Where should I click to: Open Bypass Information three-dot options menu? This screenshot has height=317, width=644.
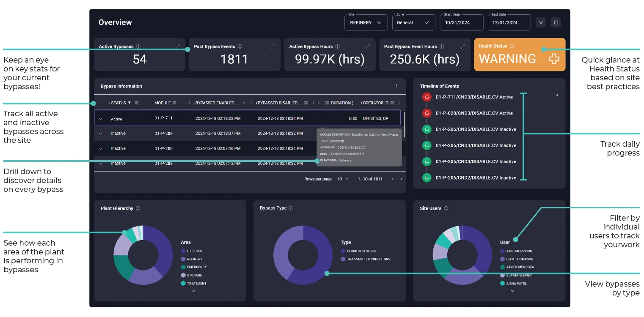click(x=396, y=86)
